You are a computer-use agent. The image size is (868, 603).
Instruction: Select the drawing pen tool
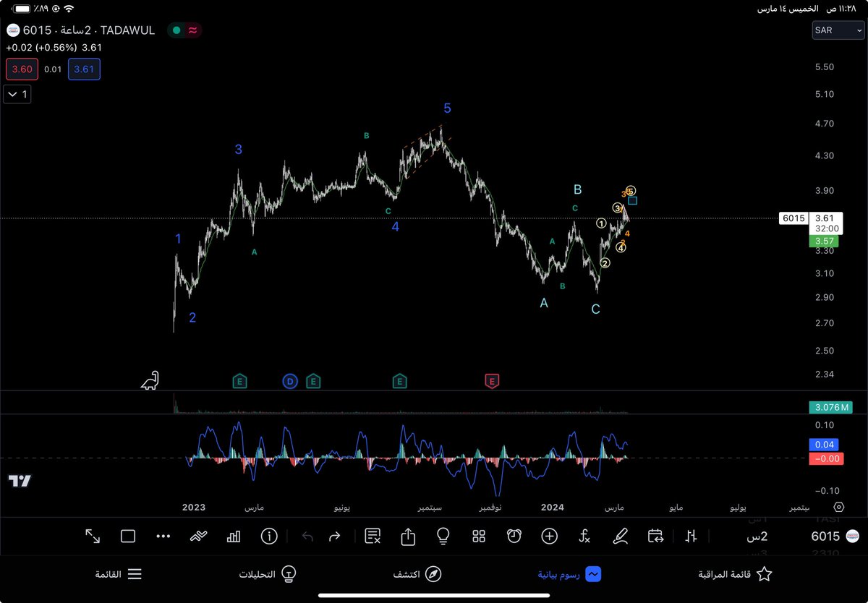pos(620,536)
